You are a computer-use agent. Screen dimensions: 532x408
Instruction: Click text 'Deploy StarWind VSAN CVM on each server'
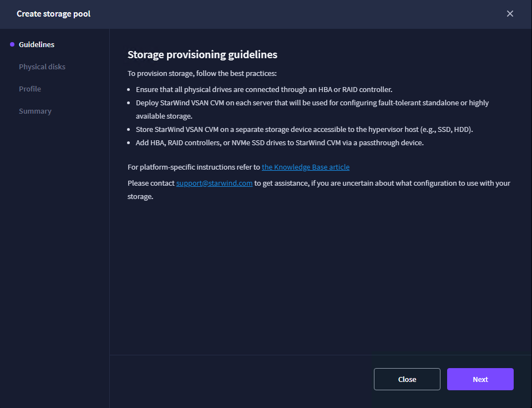(204, 103)
